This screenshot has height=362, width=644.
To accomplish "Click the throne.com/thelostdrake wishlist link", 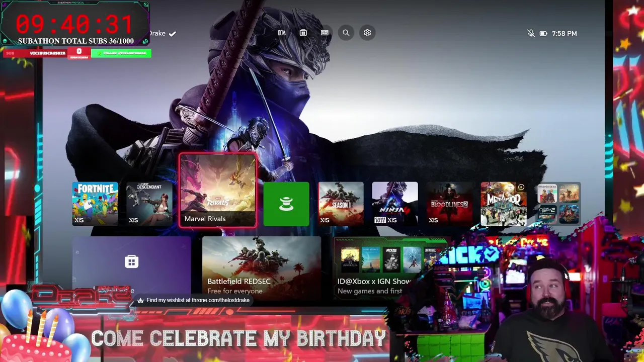I will point(193,300).
